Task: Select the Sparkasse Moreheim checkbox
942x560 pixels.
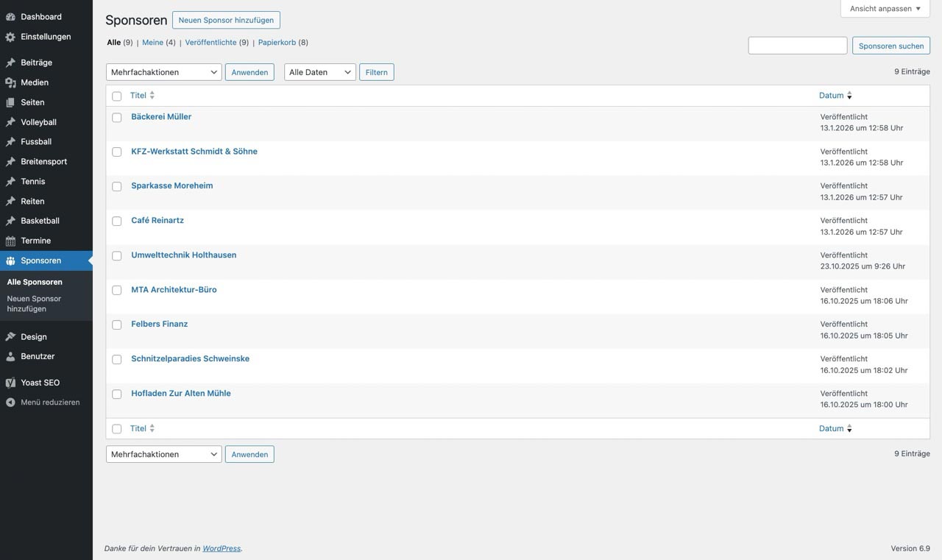Action: [x=117, y=187]
